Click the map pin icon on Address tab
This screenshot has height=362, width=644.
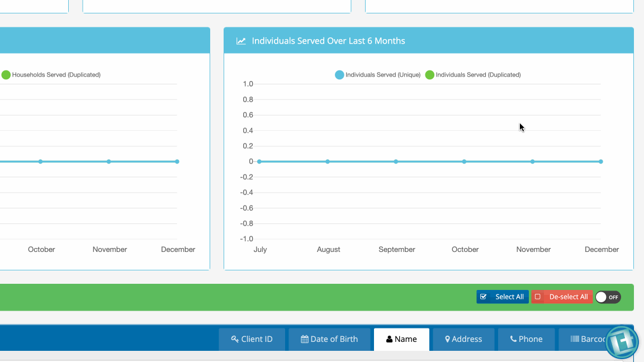click(447, 339)
